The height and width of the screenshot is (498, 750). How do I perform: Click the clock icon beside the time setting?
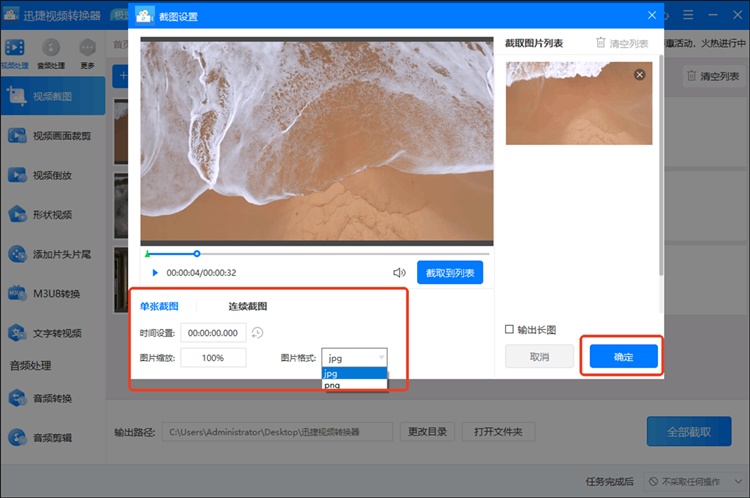[x=257, y=332]
